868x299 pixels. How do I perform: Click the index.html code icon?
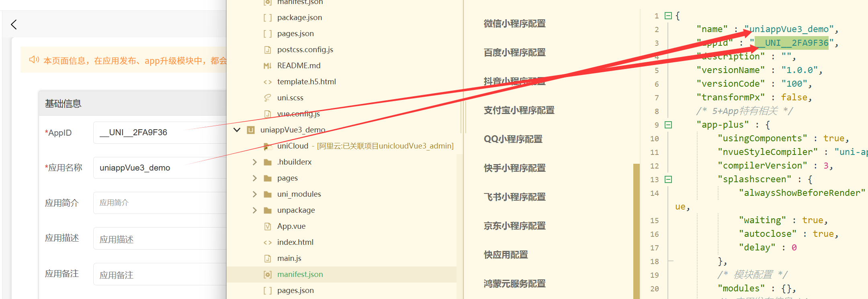[268, 242]
